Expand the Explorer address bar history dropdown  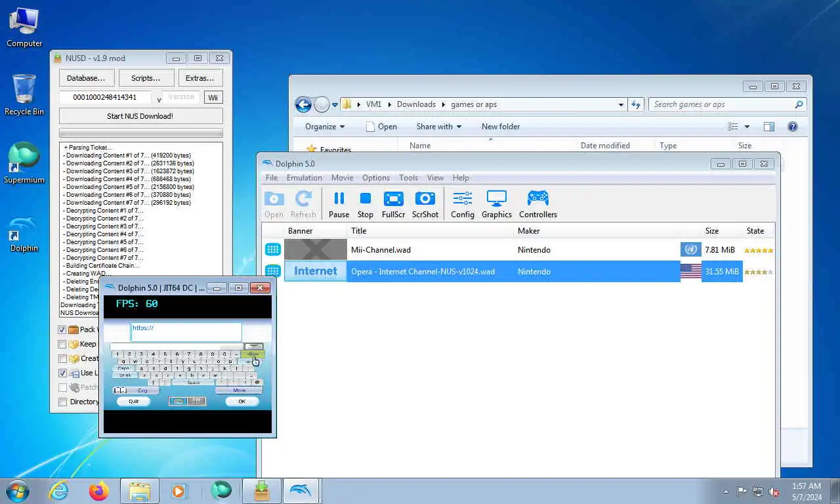(621, 104)
